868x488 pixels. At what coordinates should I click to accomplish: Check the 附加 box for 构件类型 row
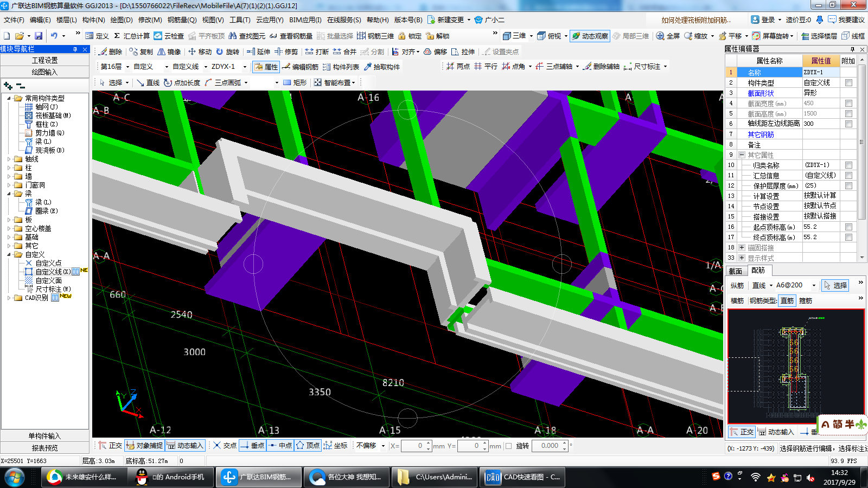pos(848,83)
